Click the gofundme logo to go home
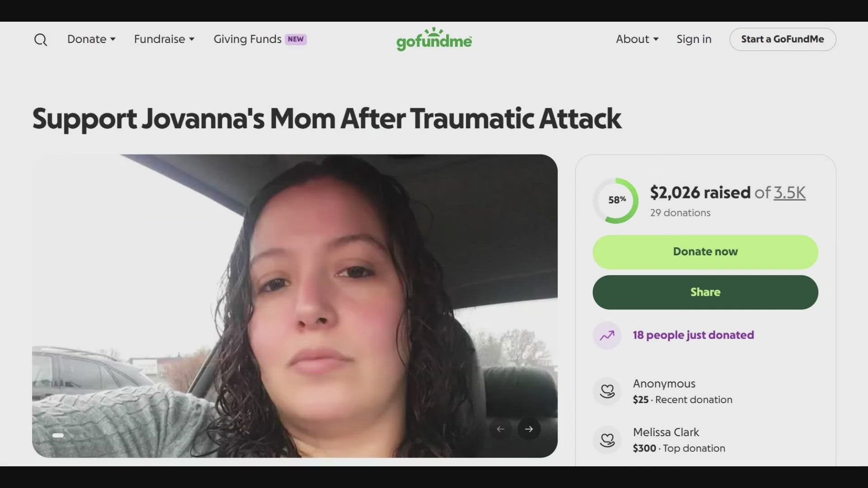This screenshot has height=488, width=868. pos(434,39)
